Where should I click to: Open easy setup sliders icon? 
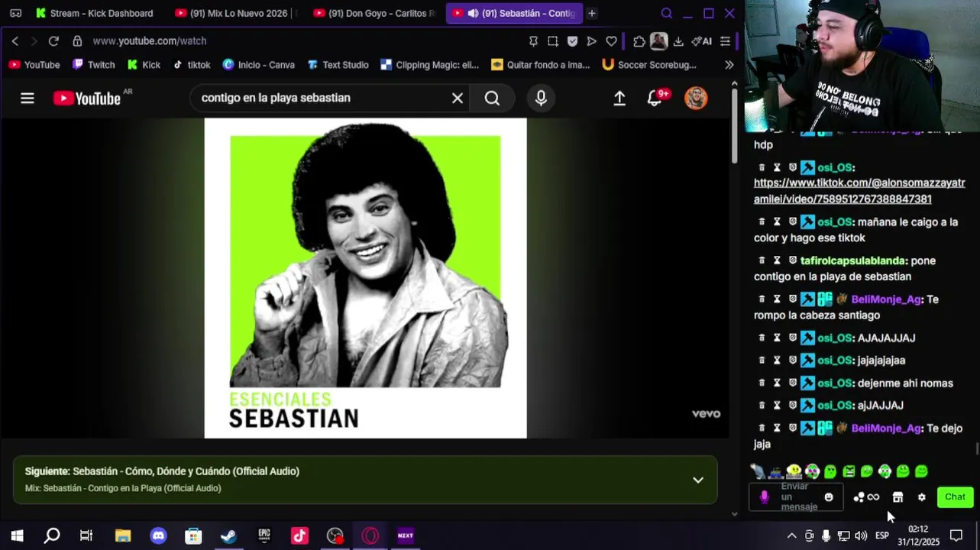726,41
